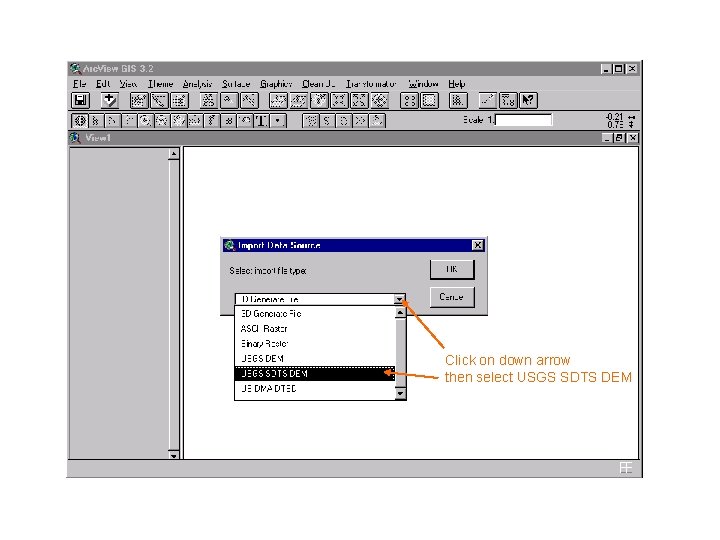The width and height of the screenshot is (720, 540).
Task: Click the Clear Selected Features button
Action: click(429, 100)
